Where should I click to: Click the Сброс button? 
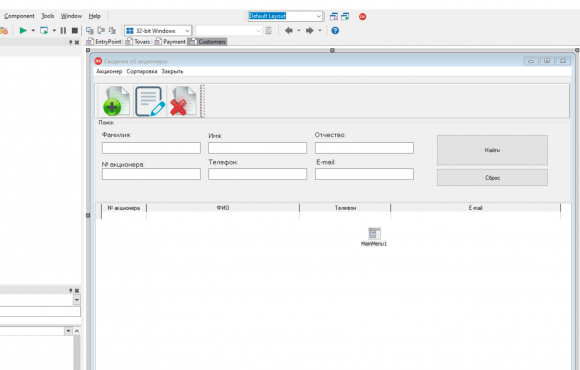click(x=492, y=178)
